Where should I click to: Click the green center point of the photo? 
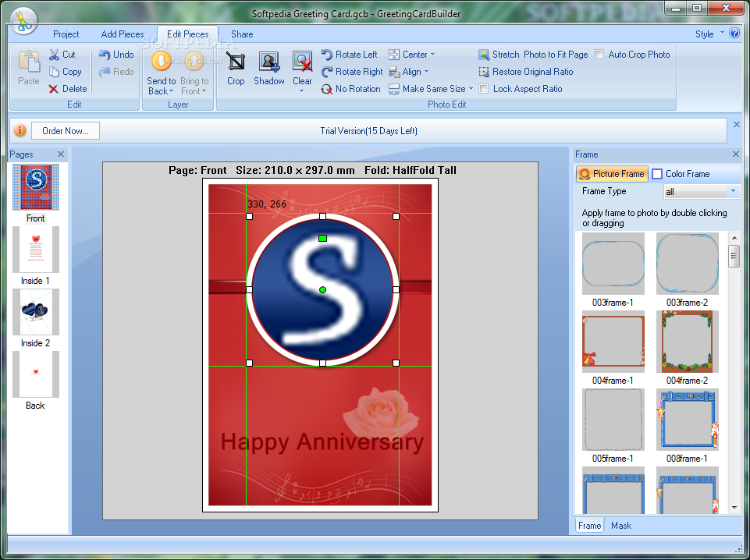pyautogui.click(x=323, y=290)
